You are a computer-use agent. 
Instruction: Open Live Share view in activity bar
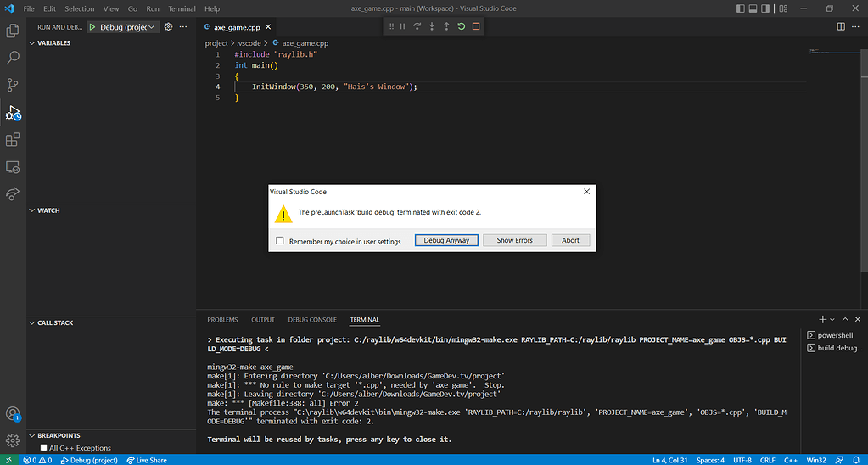[x=12, y=193]
